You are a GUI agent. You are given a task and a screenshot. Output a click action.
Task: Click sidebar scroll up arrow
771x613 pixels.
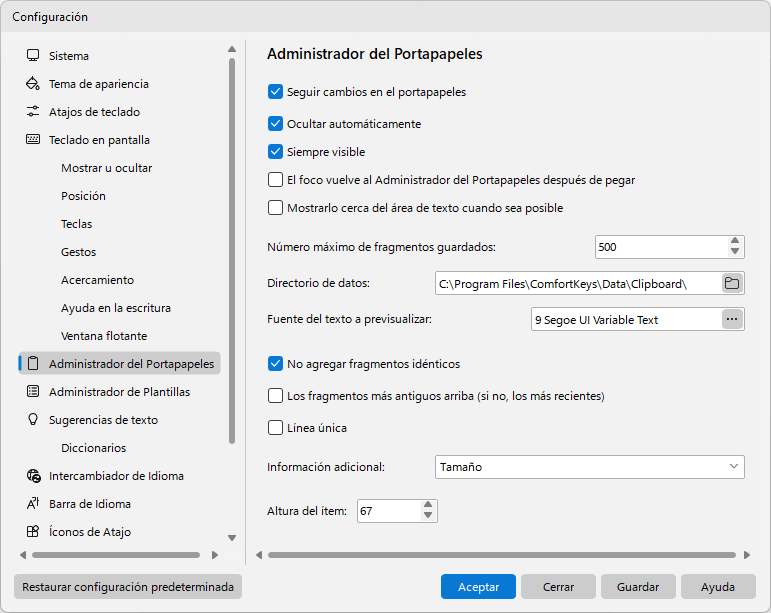coord(232,49)
